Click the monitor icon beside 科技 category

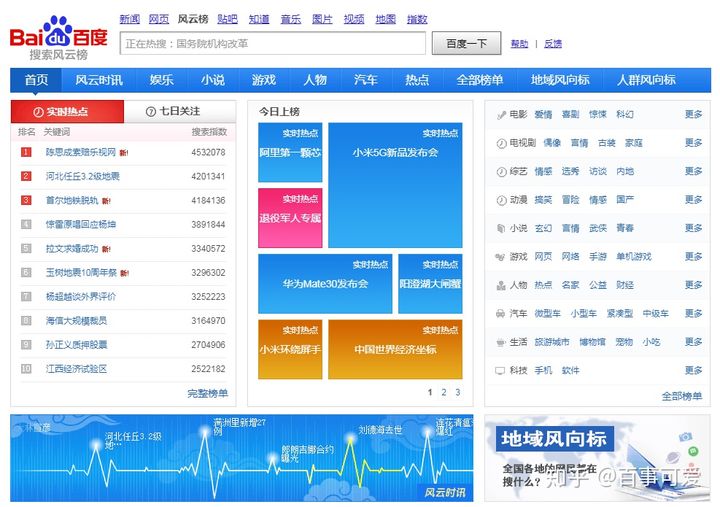tap(500, 371)
